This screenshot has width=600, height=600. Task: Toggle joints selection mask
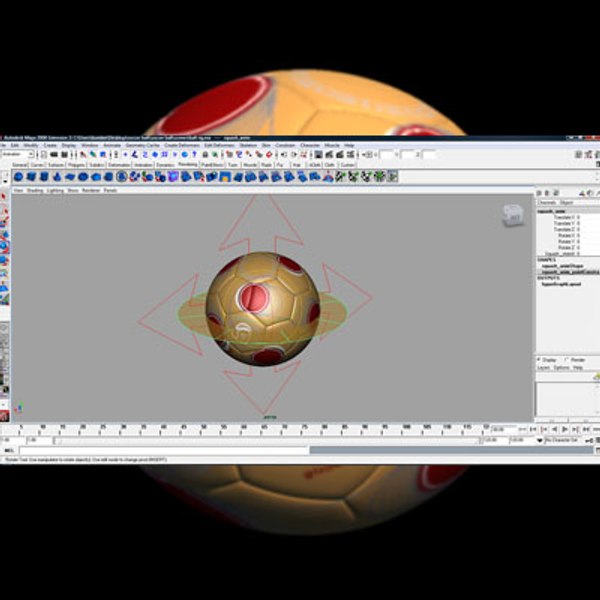click(135, 155)
